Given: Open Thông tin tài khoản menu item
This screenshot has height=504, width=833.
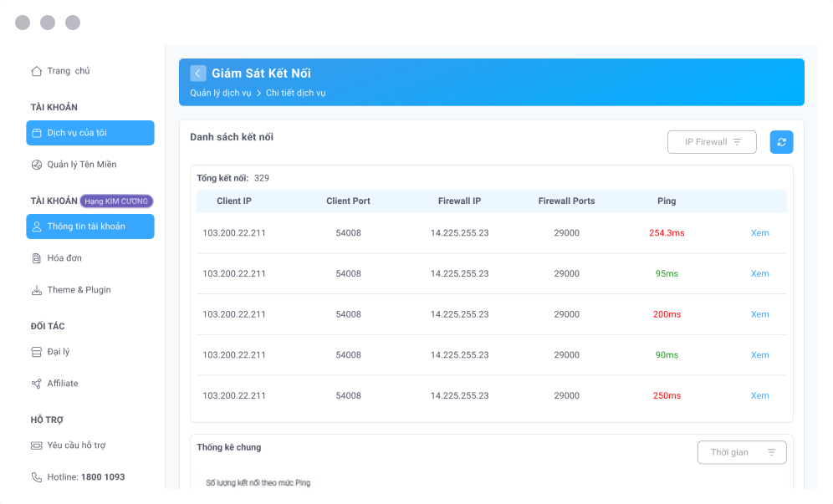Looking at the screenshot, I should point(90,227).
